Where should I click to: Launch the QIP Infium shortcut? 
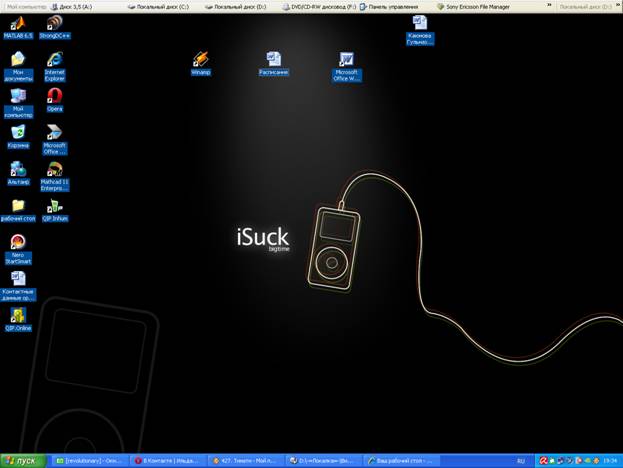pos(54,210)
